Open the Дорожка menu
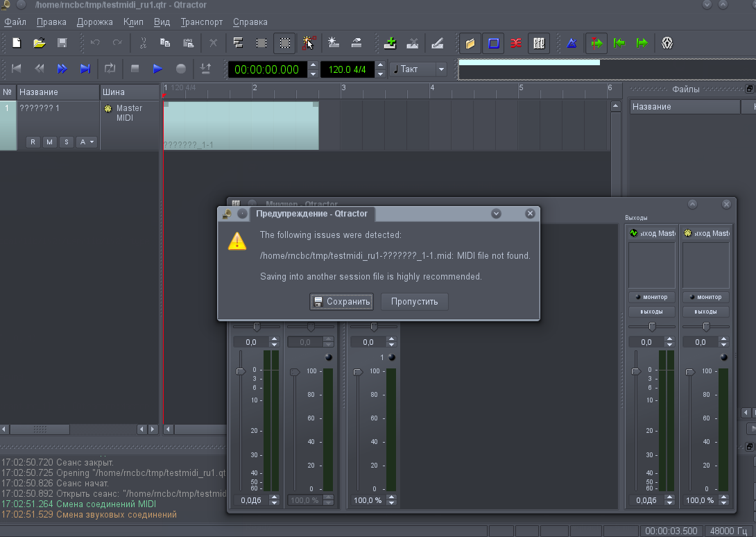This screenshot has width=756, height=537. pyautogui.click(x=94, y=22)
